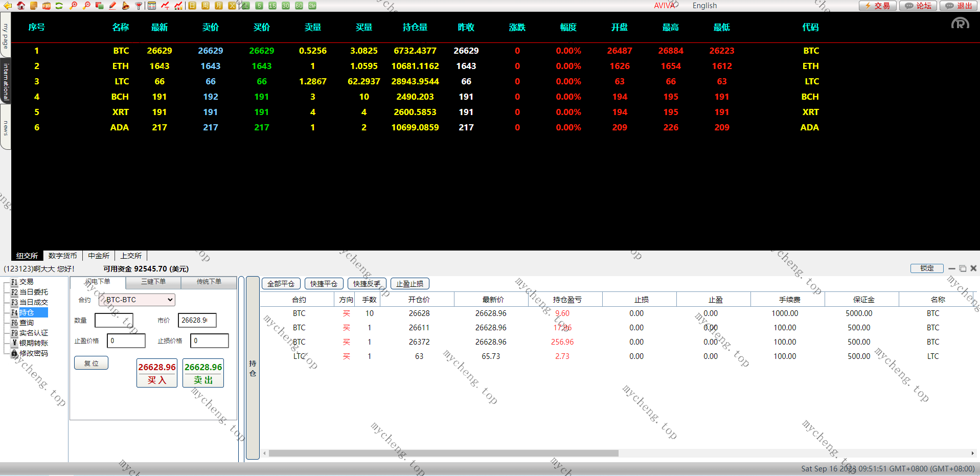Open F6 查询 in the tree
Image resolution: width=980 pixels, height=476 pixels.
pos(26,323)
